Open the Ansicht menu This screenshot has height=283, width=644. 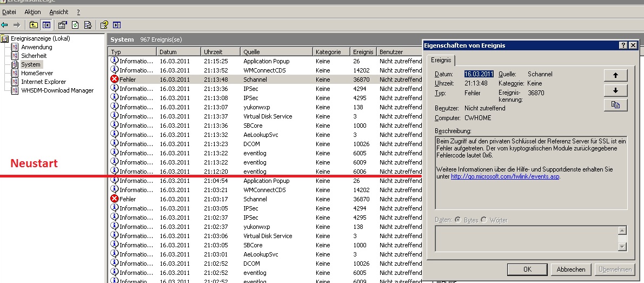(x=59, y=12)
